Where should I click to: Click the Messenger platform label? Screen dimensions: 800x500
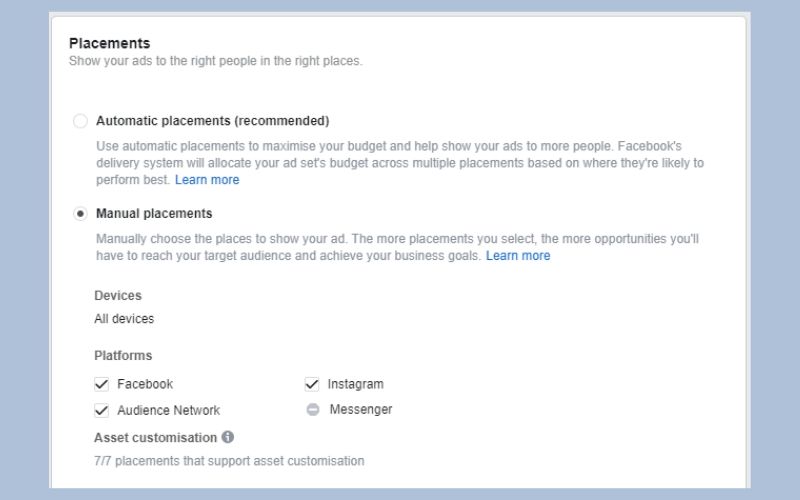(361, 409)
